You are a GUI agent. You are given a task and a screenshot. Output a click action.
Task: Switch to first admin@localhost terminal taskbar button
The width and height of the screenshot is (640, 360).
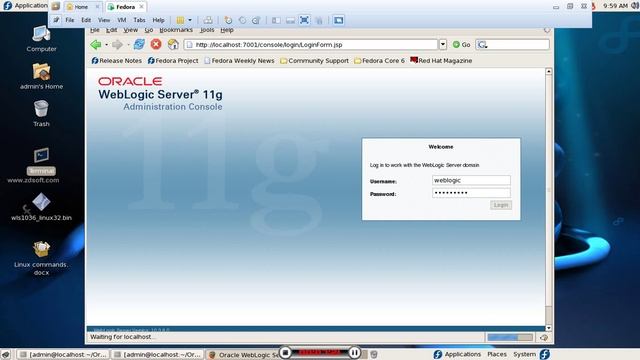coord(63,354)
